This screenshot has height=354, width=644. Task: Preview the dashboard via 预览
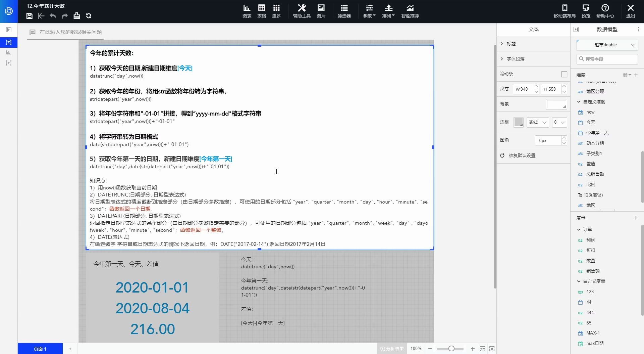pyautogui.click(x=585, y=11)
